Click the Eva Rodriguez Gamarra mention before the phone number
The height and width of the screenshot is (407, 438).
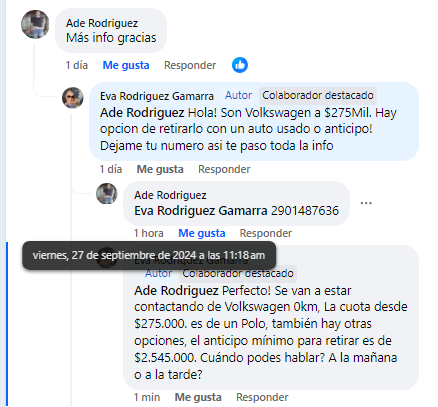pyautogui.click(x=201, y=211)
